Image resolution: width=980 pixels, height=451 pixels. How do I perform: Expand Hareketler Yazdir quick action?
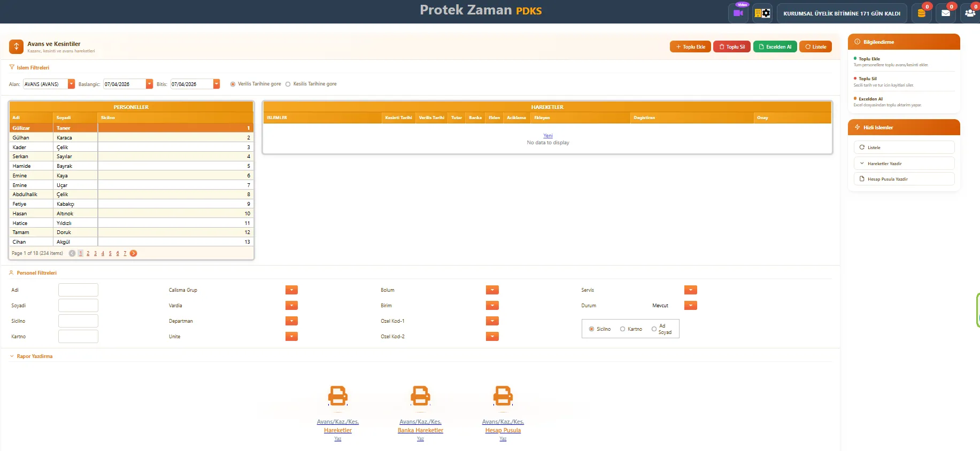point(904,164)
